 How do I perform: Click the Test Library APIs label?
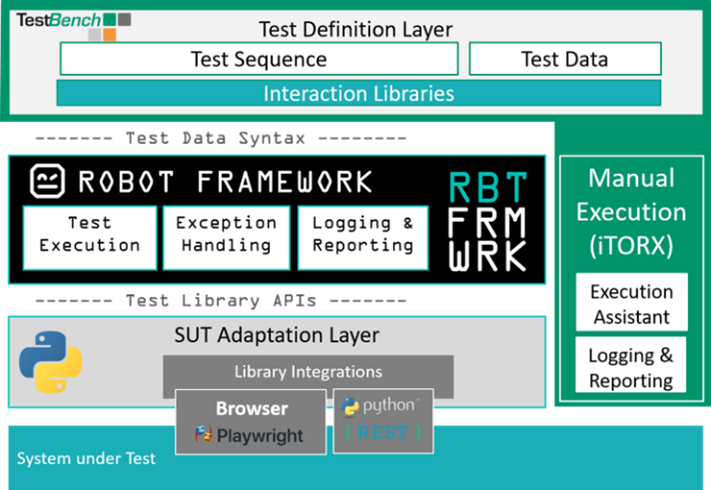221,301
